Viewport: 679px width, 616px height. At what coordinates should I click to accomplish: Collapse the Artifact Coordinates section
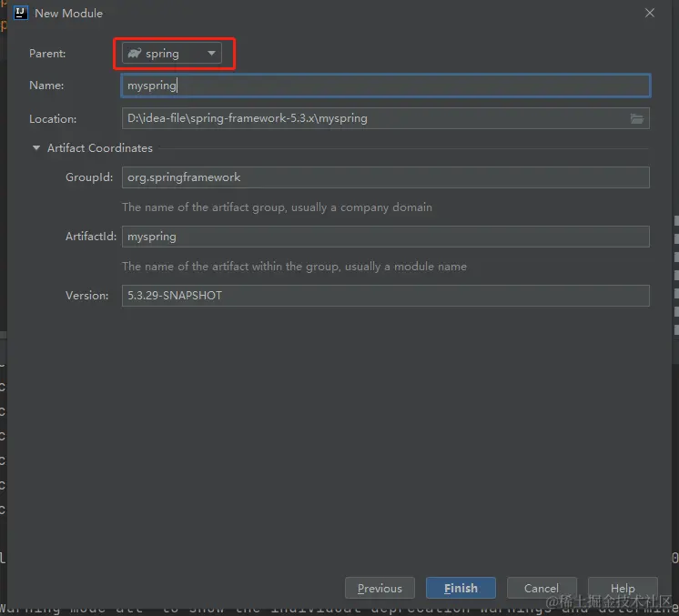click(36, 148)
